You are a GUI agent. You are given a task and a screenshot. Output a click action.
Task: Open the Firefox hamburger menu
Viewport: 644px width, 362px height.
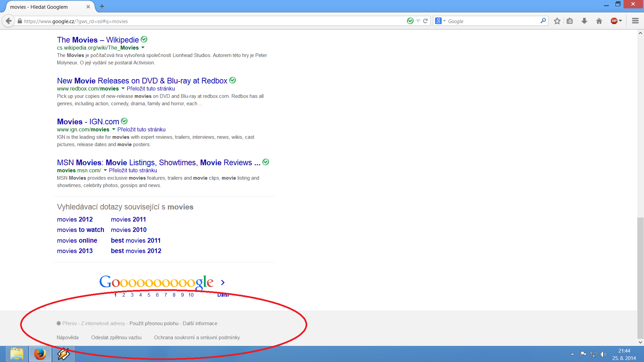click(635, 21)
